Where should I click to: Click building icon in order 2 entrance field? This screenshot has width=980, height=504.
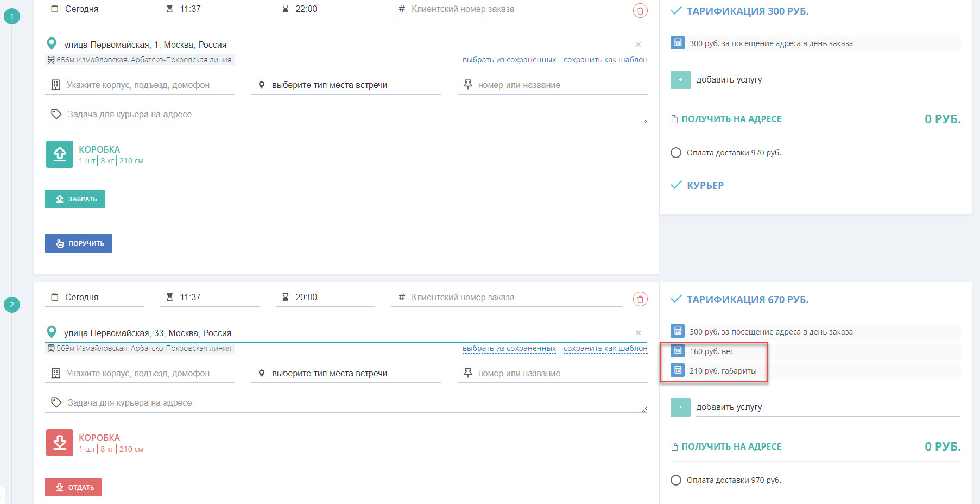(55, 373)
